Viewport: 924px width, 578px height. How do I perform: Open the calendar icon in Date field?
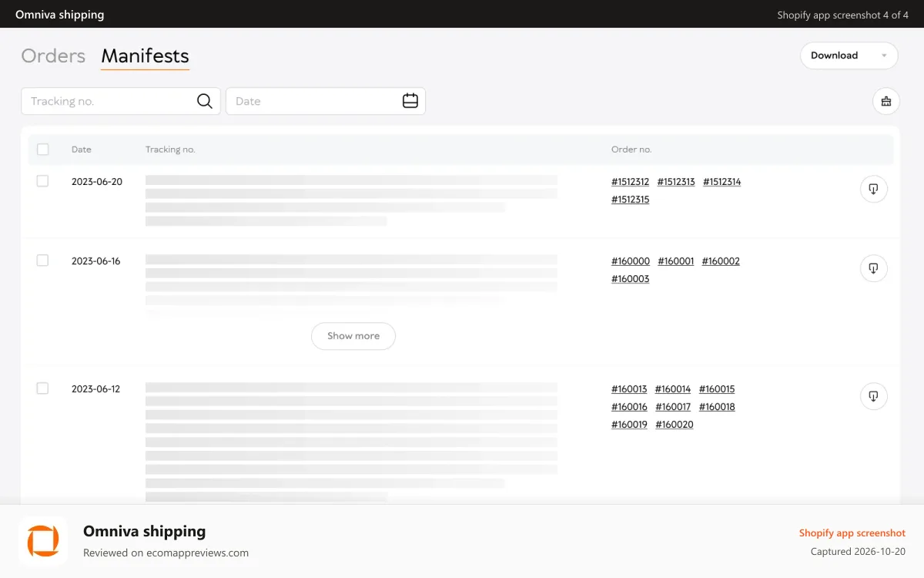coord(410,101)
